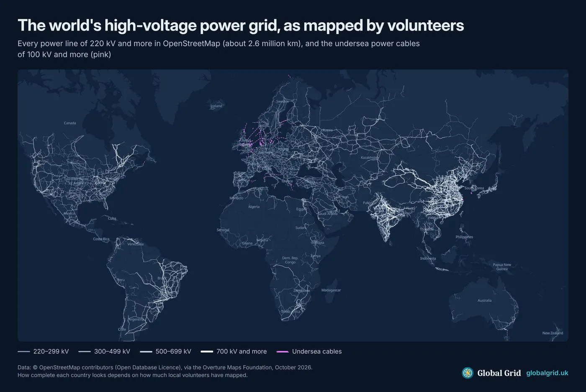Click the Global Grid globe logo icon
Viewport: 586px width, 392px height.
[468, 373]
